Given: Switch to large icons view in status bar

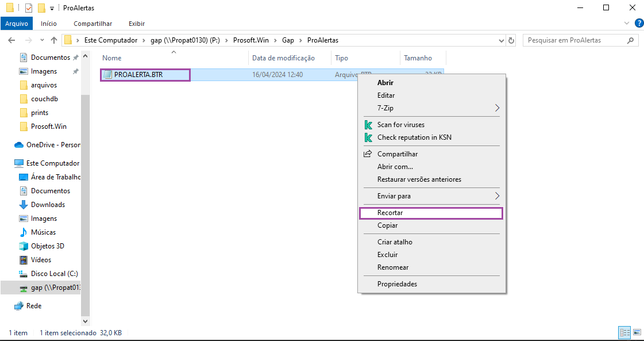Looking at the screenshot, I should (x=637, y=332).
